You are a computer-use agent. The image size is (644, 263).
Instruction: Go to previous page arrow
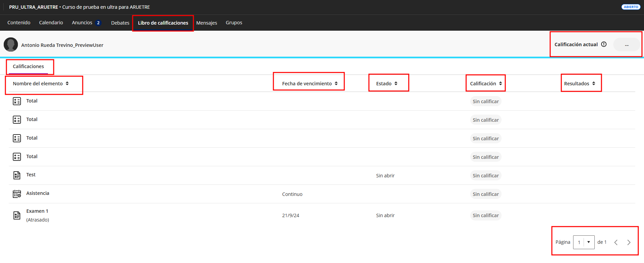point(616,242)
